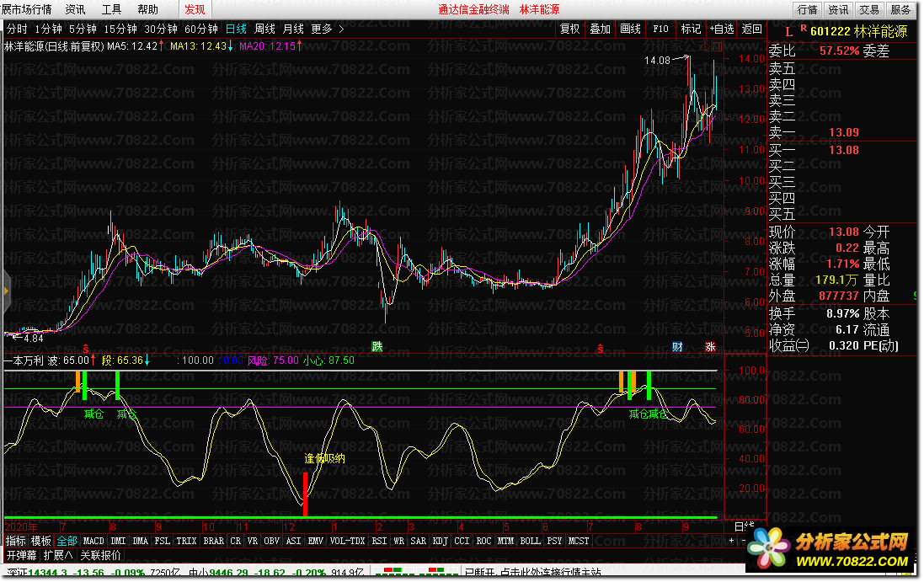Viewport: 924px width, 582px height.
Task: Select the MCST indicator tab
Action: [578, 540]
